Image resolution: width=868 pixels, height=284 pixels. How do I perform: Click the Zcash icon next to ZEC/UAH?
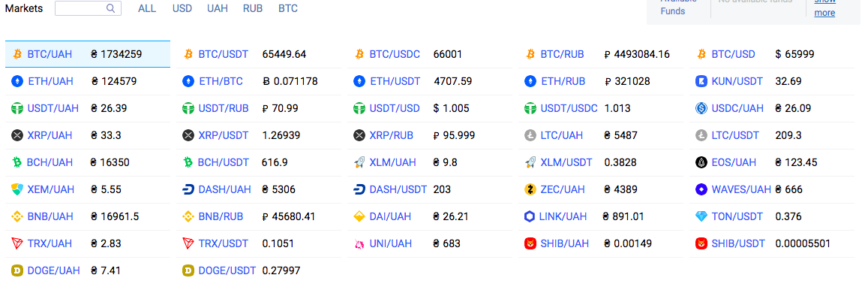[530, 189]
